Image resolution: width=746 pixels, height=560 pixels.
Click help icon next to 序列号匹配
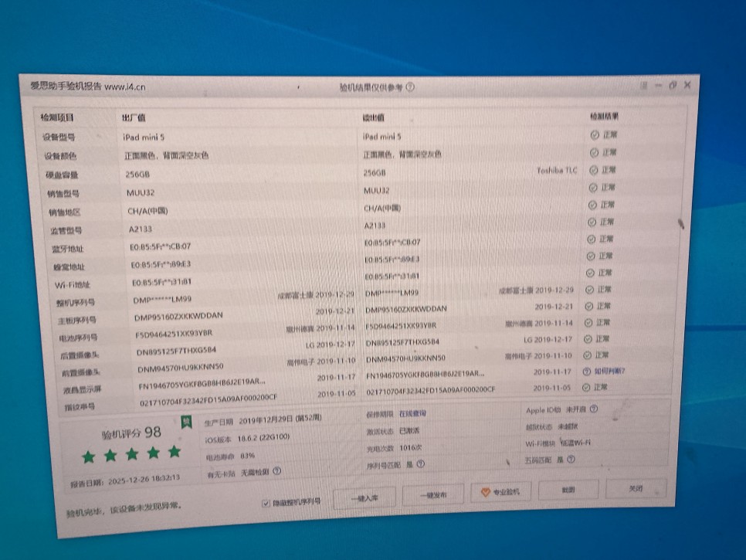click(x=419, y=465)
